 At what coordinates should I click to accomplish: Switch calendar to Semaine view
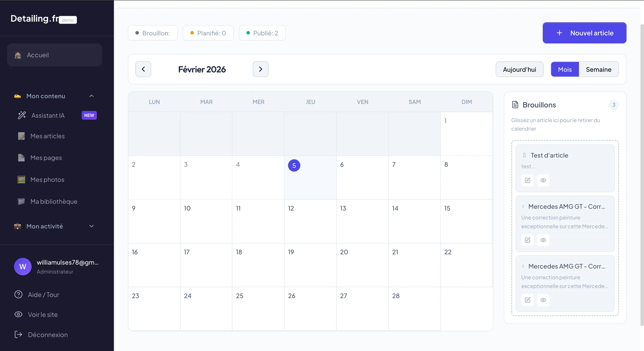599,69
